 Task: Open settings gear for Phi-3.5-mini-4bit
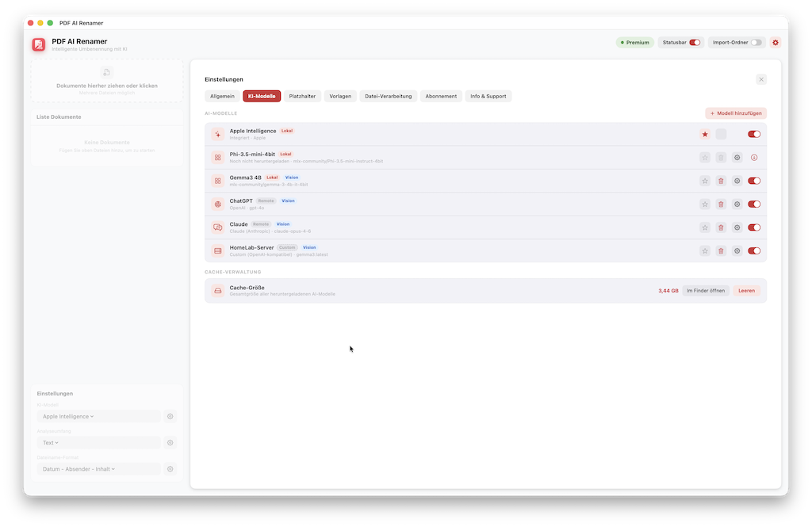point(737,158)
